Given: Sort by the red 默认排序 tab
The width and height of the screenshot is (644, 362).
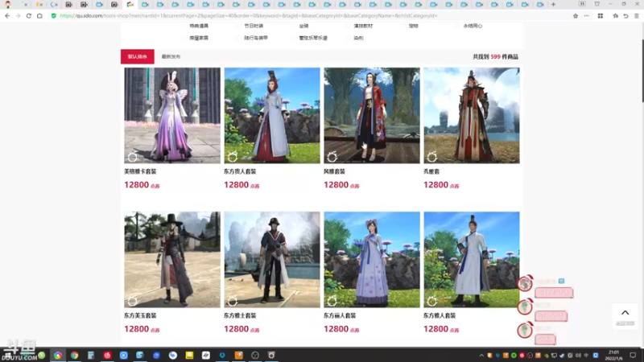Looking at the screenshot, I should [x=137, y=56].
